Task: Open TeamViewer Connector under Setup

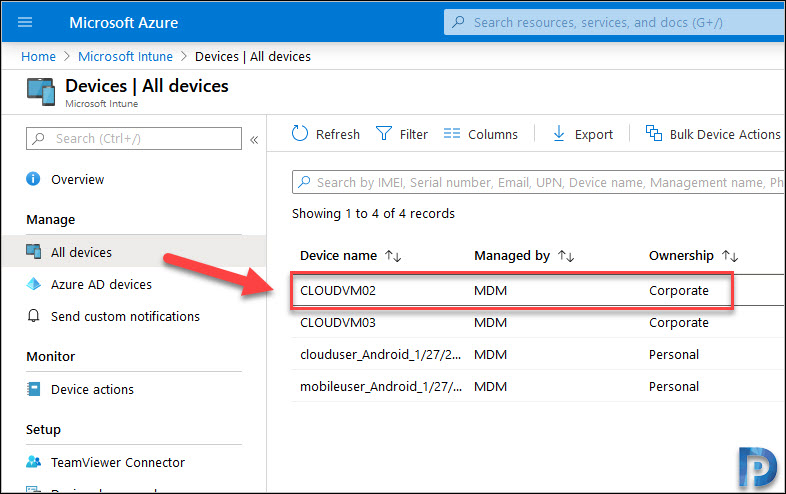Action: 118,462
